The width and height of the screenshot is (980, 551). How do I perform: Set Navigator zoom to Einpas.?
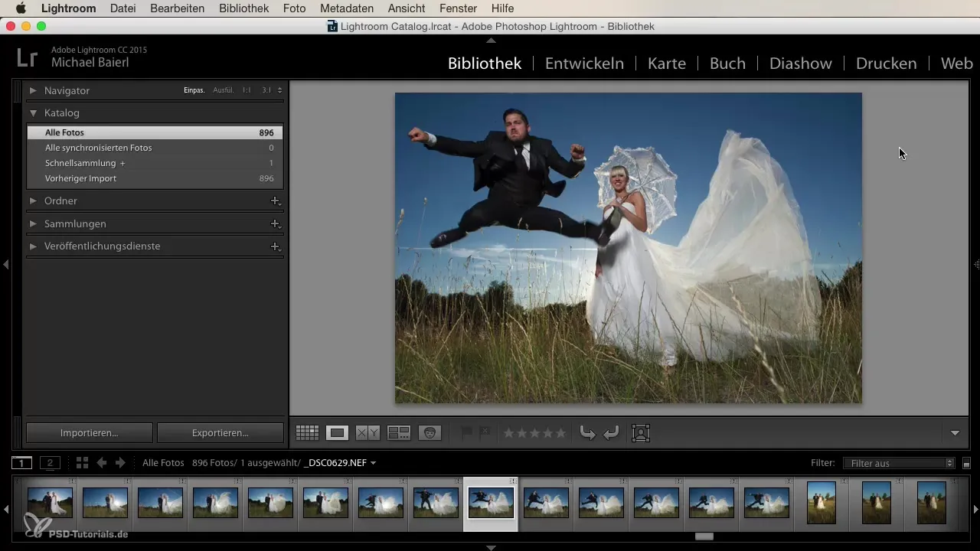point(194,90)
